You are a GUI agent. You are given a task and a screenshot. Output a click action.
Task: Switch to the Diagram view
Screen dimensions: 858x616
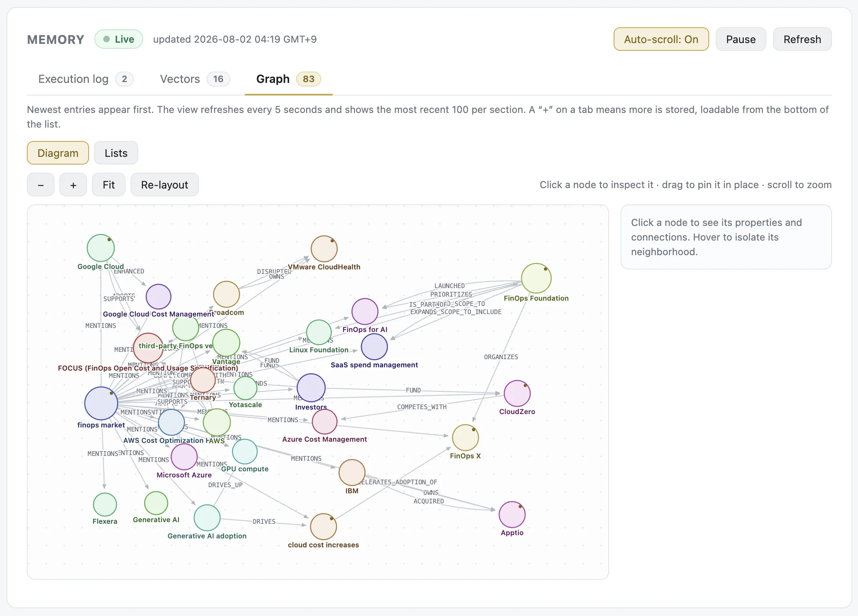(x=58, y=153)
